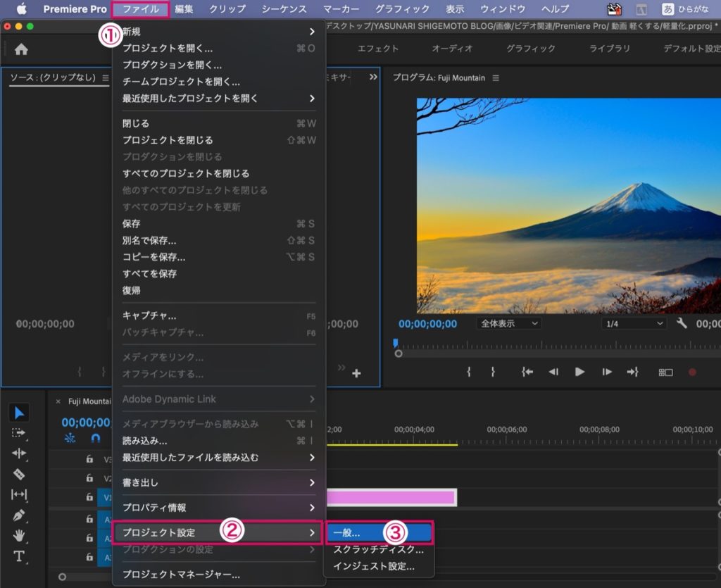Toggle lock on track A2
The image size is (721, 588).
[x=89, y=538]
